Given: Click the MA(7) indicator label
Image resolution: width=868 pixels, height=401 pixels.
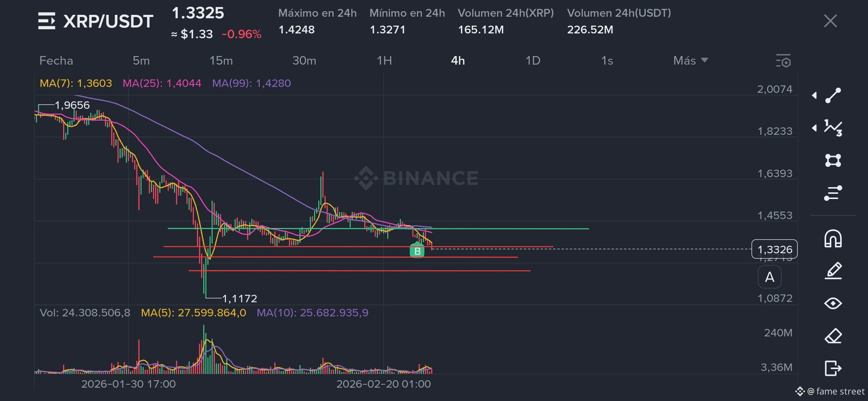Looking at the screenshot, I should tap(76, 83).
